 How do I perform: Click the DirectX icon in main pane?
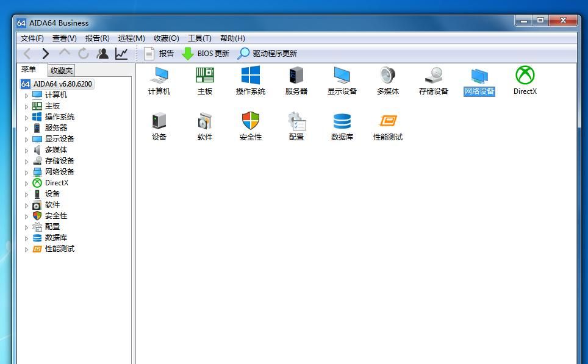(x=525, y=76)
